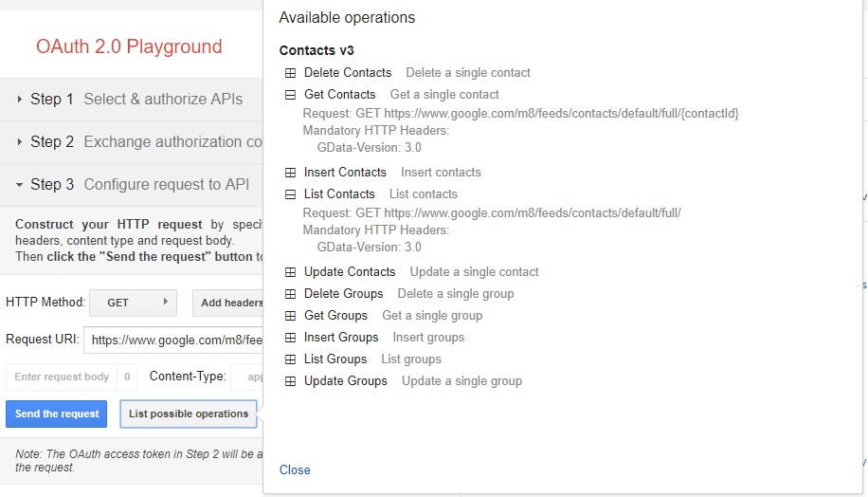Select the Delete Contacts operation label
Viewport: 868px width, 497px height.
pyautogui.click(x=348, y=73)
